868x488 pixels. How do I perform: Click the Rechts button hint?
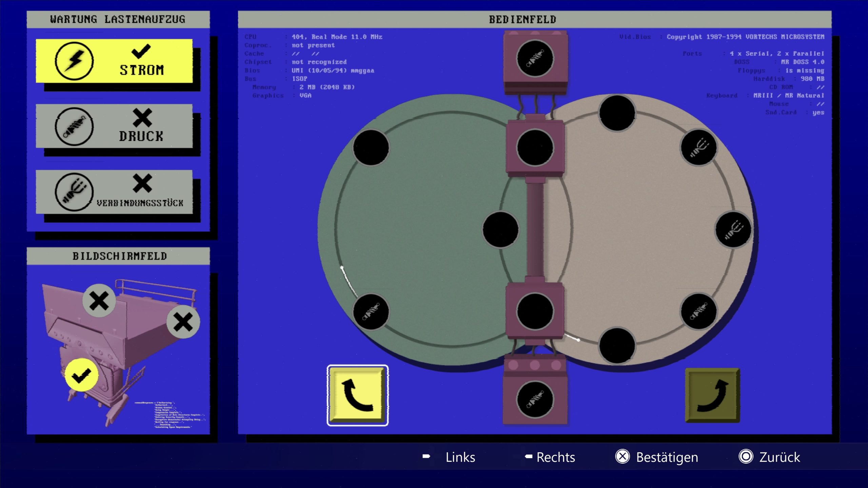point(550,457)
